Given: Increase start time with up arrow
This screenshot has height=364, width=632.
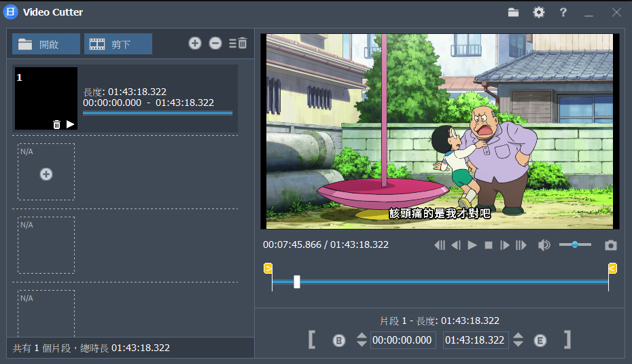Looking at the screenshot, I should 362,335.
